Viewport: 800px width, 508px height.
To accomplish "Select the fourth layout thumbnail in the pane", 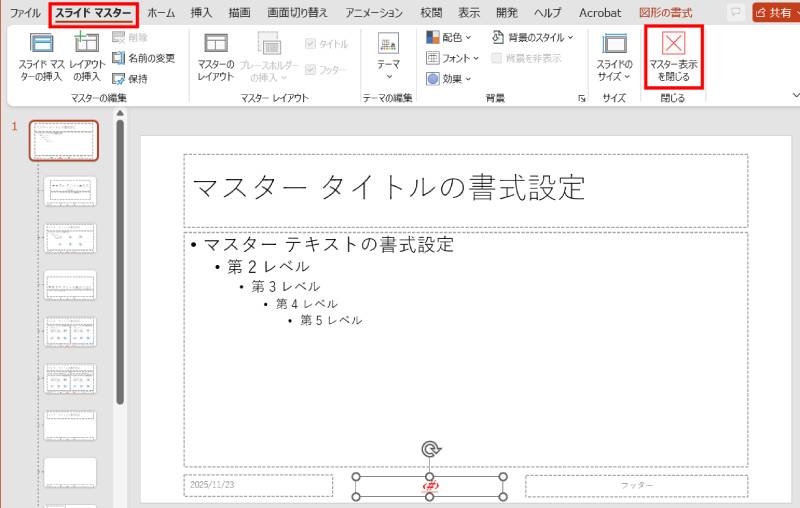I will point(70,286).
